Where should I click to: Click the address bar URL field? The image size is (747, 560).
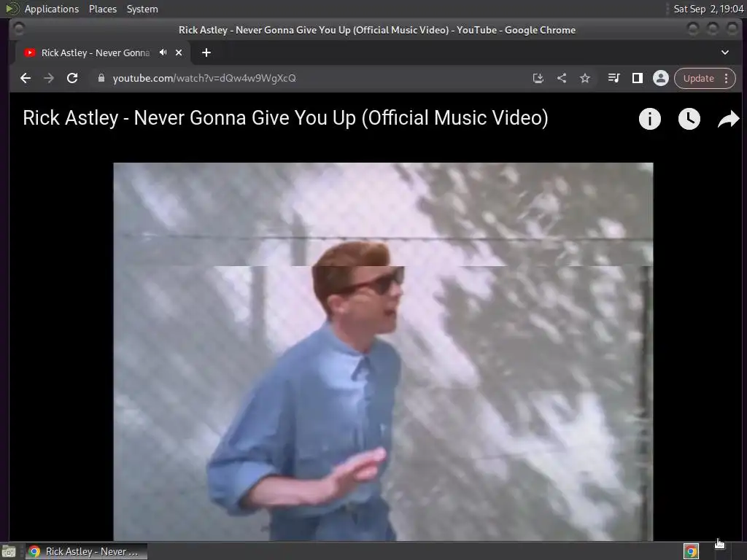pos(314,78)
